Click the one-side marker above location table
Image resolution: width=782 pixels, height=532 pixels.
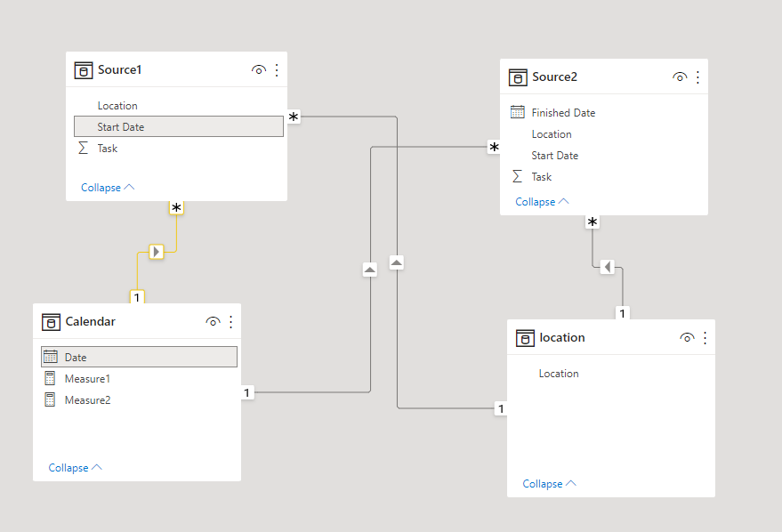(x=622, y=313)
